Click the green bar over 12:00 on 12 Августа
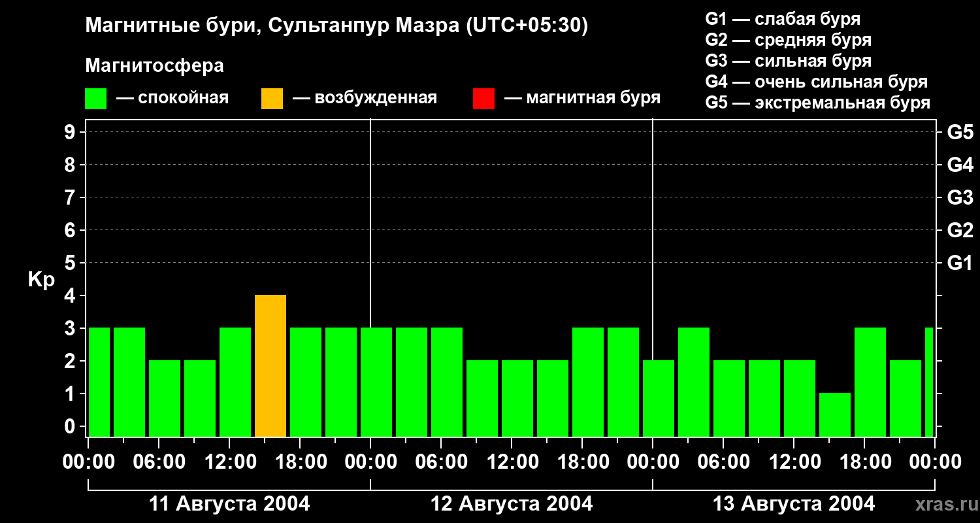 click(x=517, y=399)
